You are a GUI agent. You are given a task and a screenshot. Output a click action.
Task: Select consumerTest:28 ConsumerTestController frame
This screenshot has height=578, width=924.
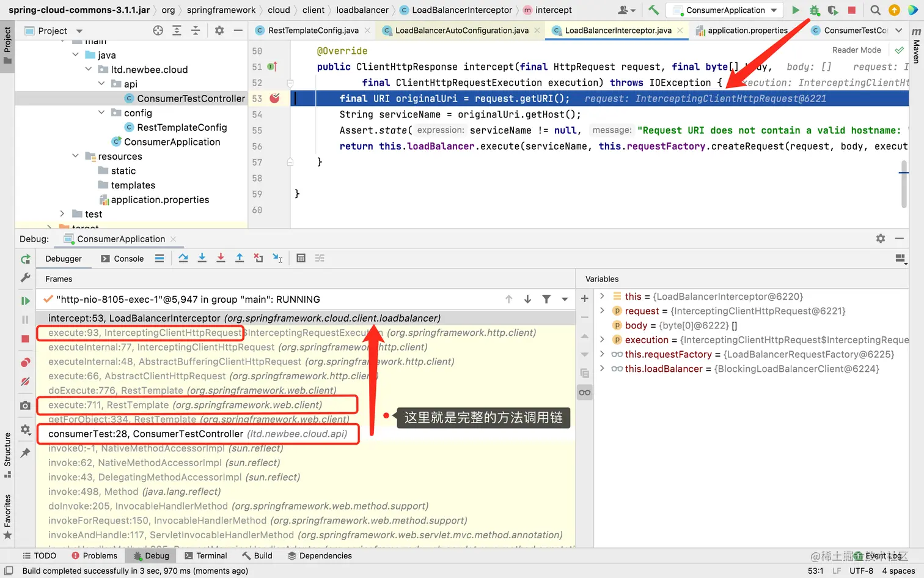point(197,434)
